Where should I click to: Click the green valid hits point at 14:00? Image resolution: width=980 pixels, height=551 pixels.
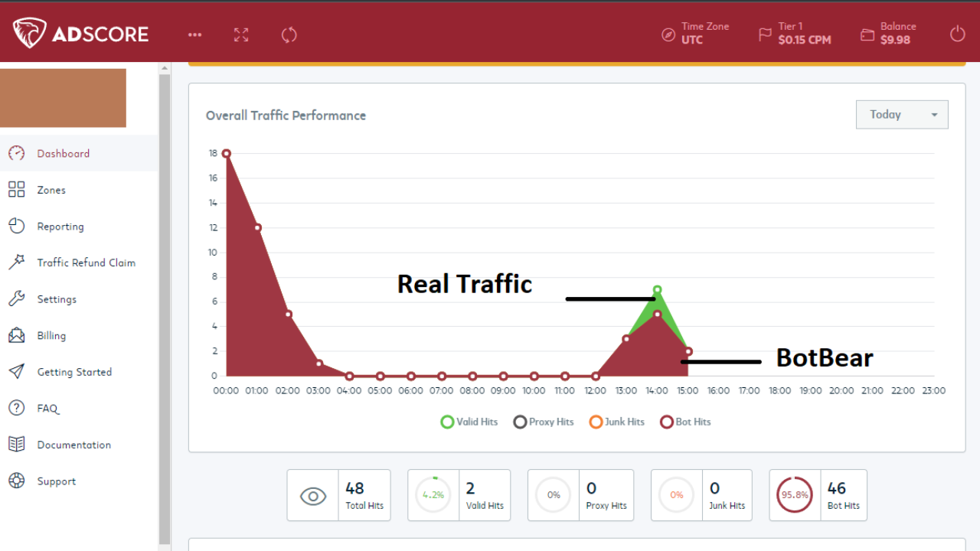(x=657, y=290)
